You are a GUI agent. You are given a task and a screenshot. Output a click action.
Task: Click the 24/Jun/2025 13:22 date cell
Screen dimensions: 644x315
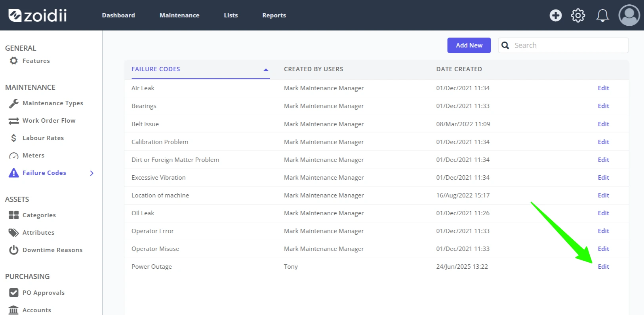coord(462,267)
